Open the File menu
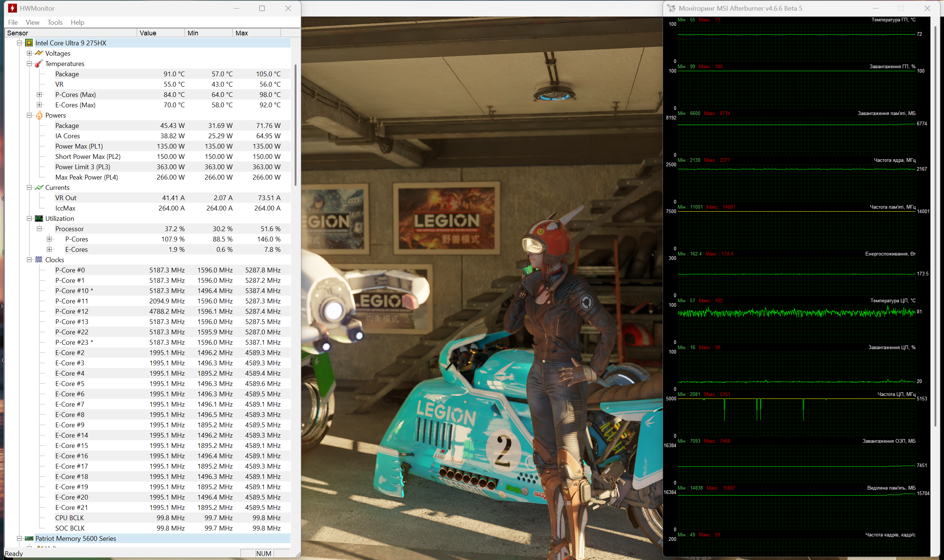 13,22
